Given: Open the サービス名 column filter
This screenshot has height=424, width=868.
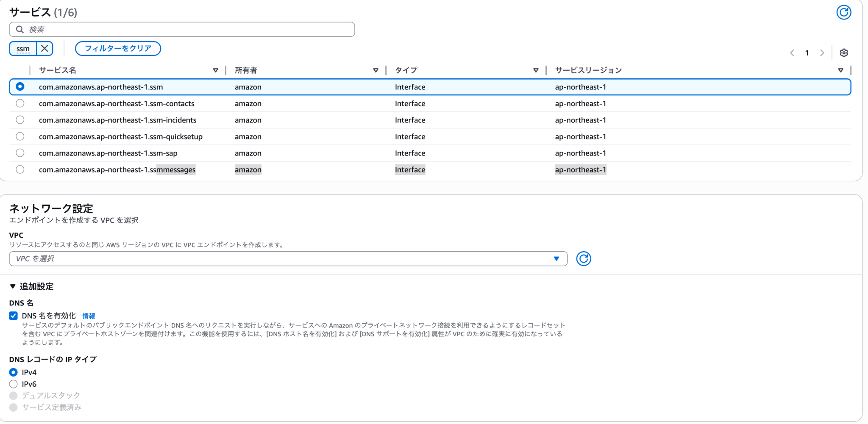Looking at the screenshot, I should pyautogui.click(x=216, y=70).
